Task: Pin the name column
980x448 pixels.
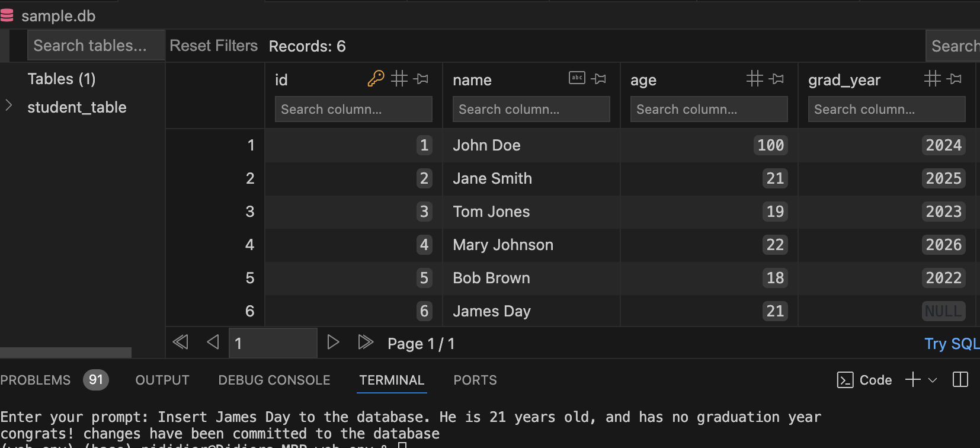Action: (599, 79)
